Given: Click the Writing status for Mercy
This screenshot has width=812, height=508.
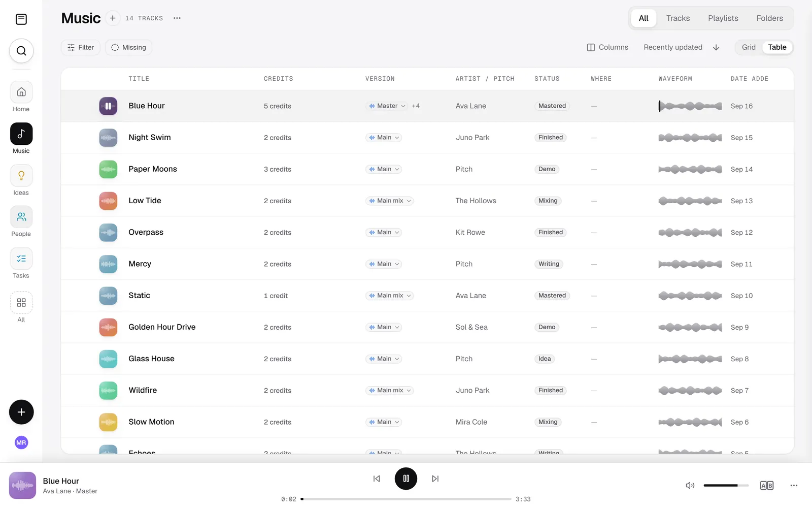Looking at the screenshot, I should (549, 264).
